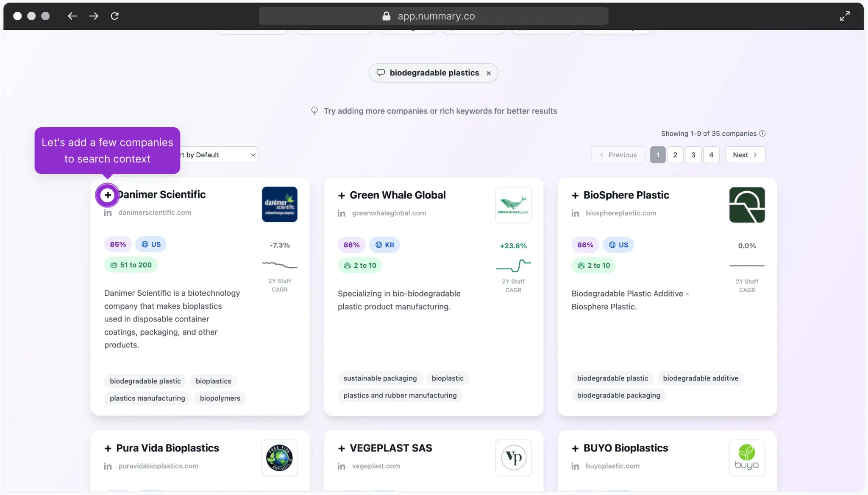Click Danimer's biodegradable plastic tag
Image resolution: width=868 pixels, height=495 pixels.
[x=145, y=381]
